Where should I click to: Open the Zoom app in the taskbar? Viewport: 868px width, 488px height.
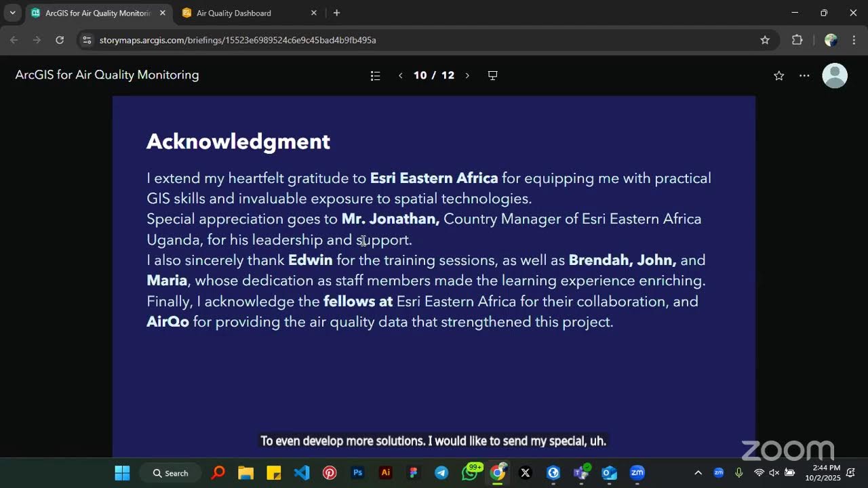(x=637, y=473)
